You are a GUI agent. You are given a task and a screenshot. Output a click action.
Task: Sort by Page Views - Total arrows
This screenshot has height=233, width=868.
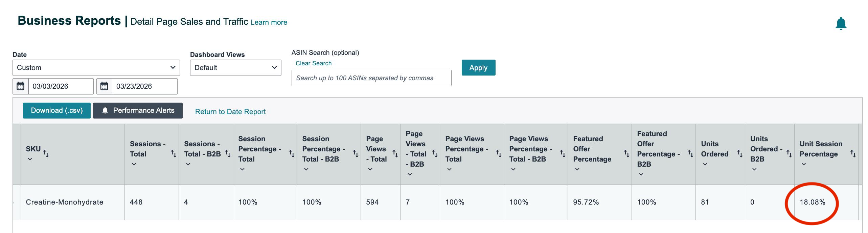(x=395, y=154)
